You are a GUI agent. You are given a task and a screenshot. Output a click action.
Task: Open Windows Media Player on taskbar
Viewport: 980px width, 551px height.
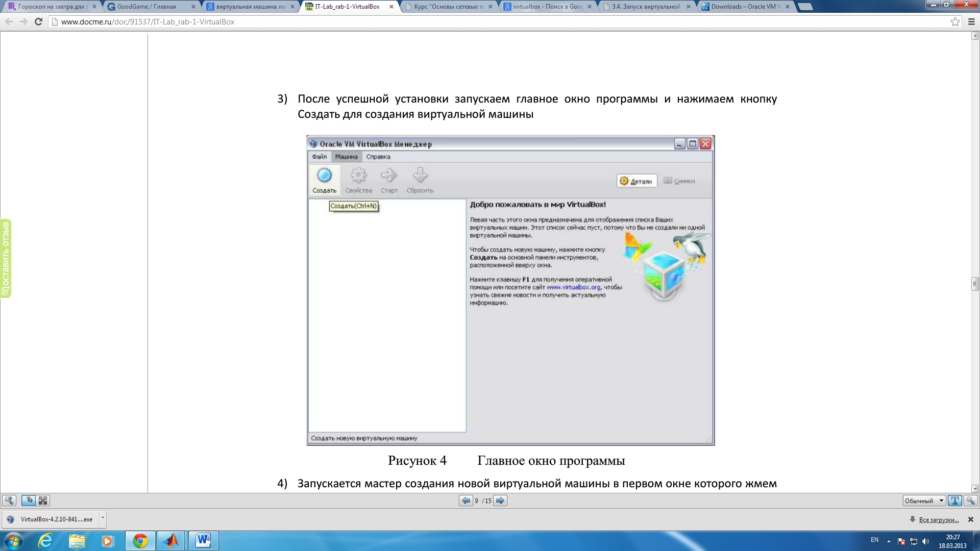point(107,541)
